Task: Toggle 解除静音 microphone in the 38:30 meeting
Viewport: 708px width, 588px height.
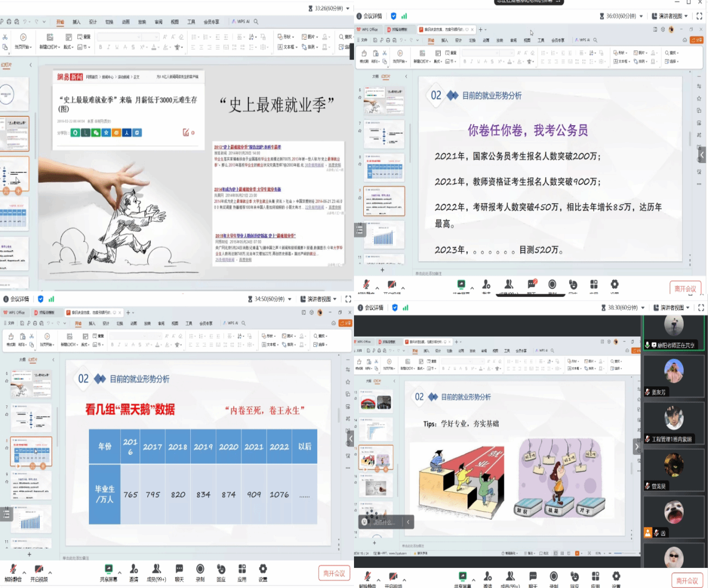Action: [367, 576]
